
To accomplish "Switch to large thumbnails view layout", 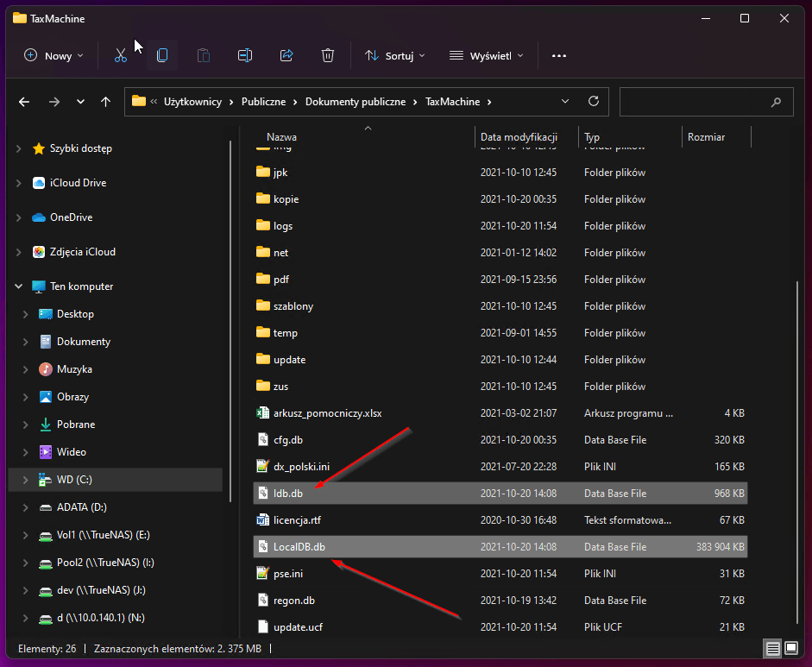I will 790,648.
